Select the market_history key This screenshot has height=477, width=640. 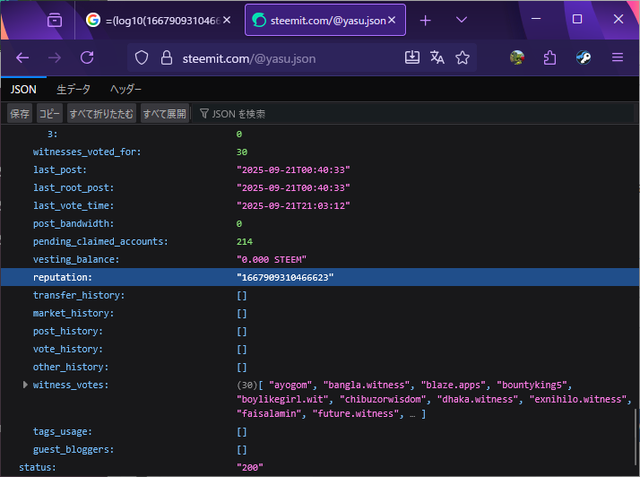73,313
